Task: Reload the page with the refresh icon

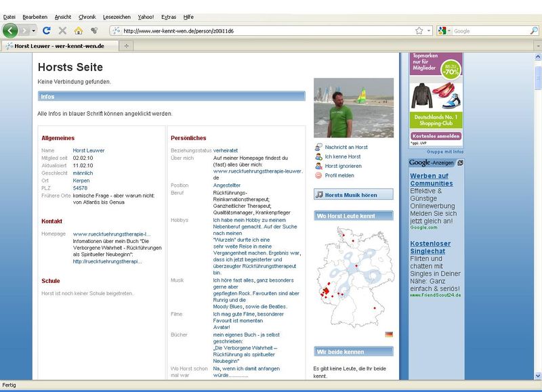Action: tap(46, 29)
